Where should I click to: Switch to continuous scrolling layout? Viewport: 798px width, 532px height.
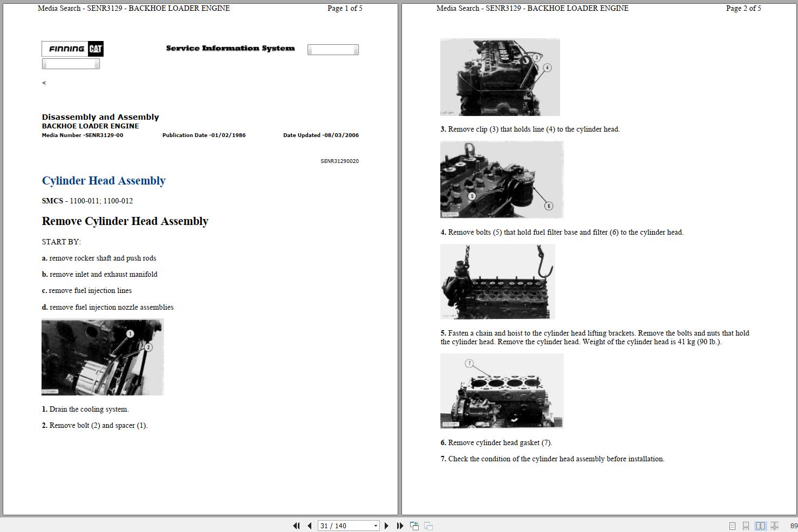[x=746, y=525]
